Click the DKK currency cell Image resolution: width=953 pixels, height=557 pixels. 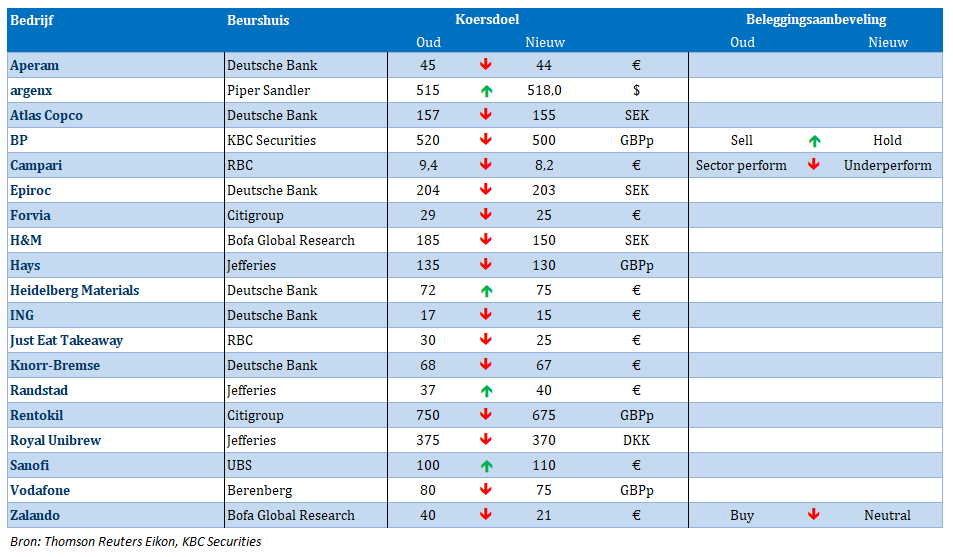point(636,440)
